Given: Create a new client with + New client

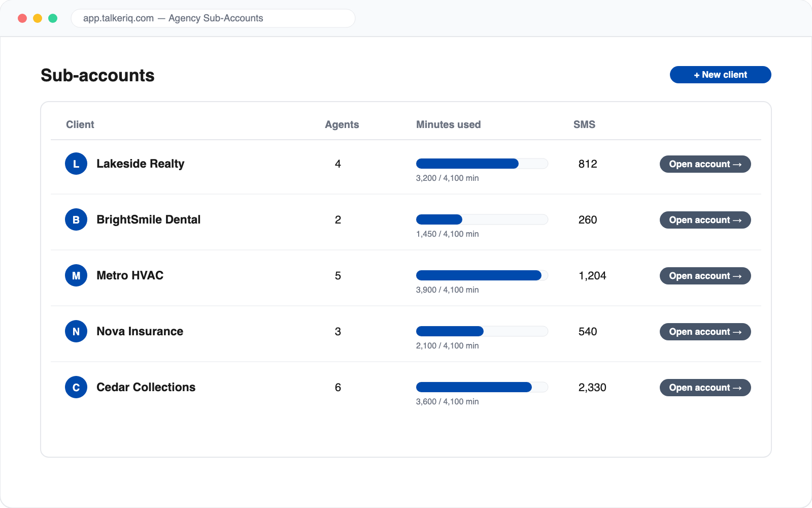Looking at the screenshot, I should point(721,75).
